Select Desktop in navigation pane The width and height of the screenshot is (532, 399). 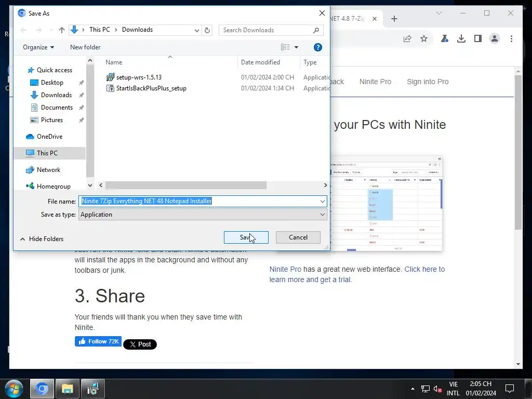point(52,83)
